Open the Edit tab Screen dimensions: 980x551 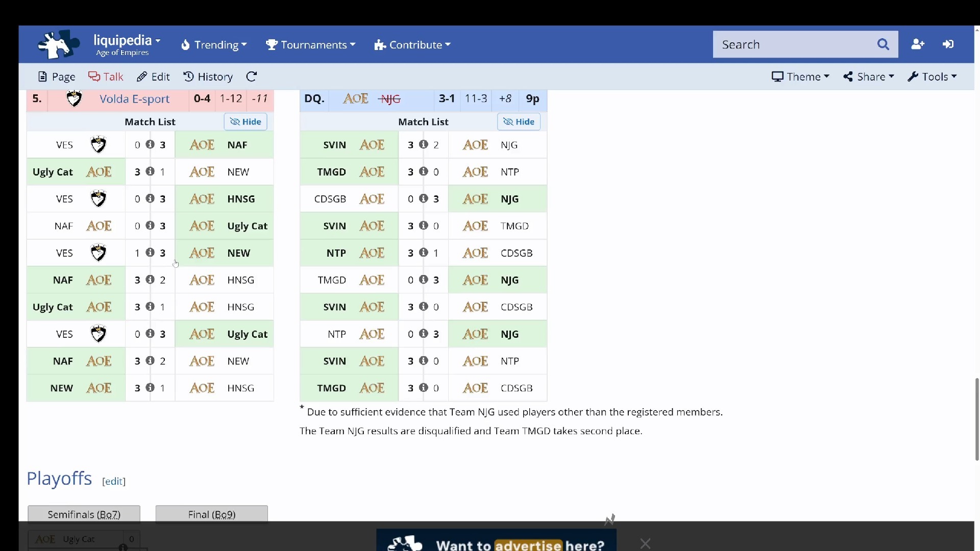[153, 77]
